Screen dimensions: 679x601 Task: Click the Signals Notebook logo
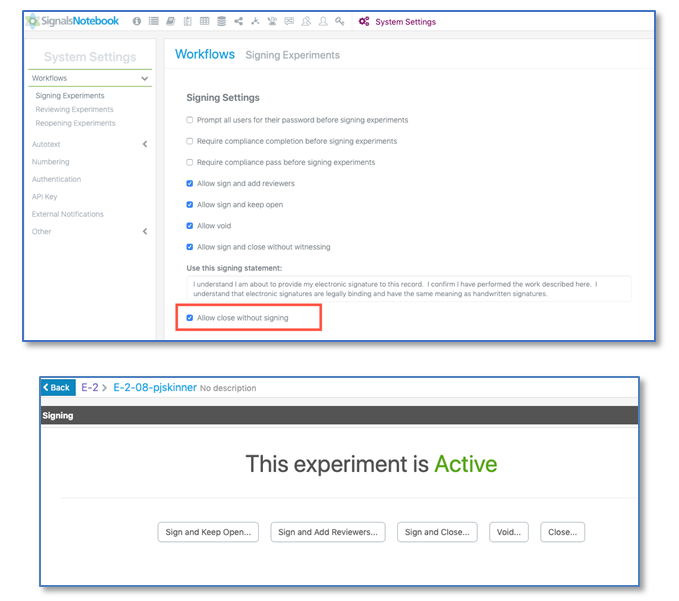(74, 21)
